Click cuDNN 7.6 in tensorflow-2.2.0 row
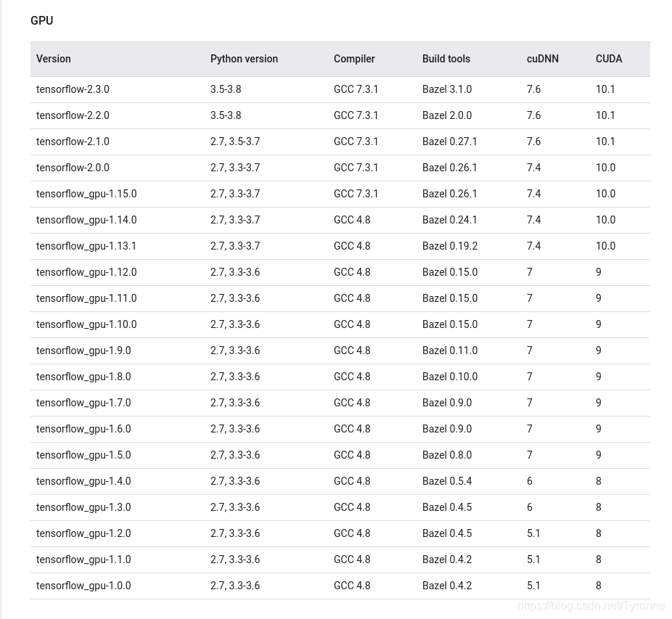 533,115
